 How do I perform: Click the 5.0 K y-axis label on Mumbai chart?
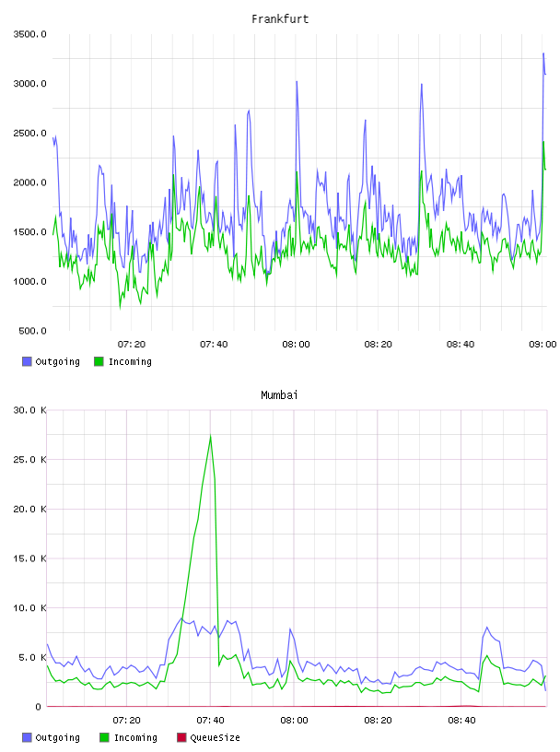(x=32, y=657)
